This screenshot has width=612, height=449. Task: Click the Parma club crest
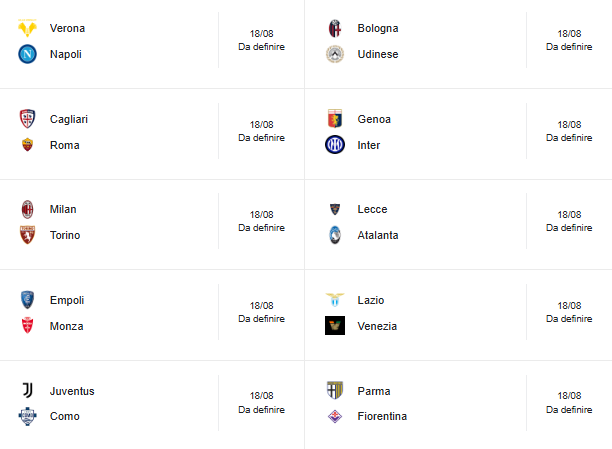click(335, 391)
